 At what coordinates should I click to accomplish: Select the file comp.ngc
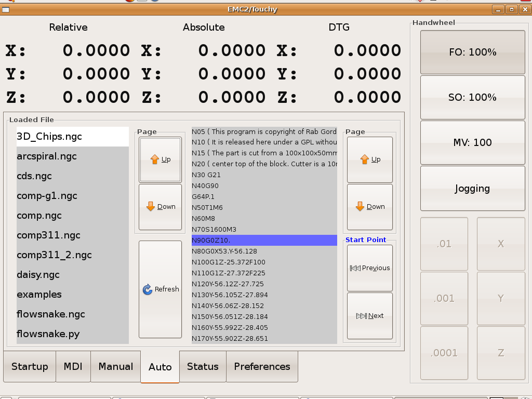pos(73,216)
